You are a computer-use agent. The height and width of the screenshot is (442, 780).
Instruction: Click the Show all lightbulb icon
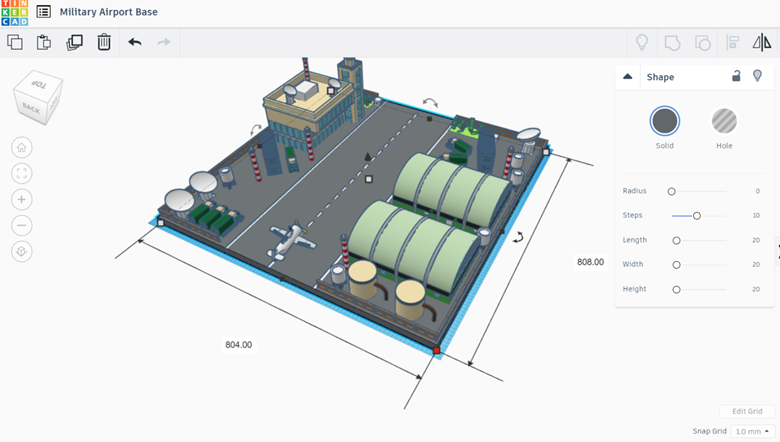642,42
